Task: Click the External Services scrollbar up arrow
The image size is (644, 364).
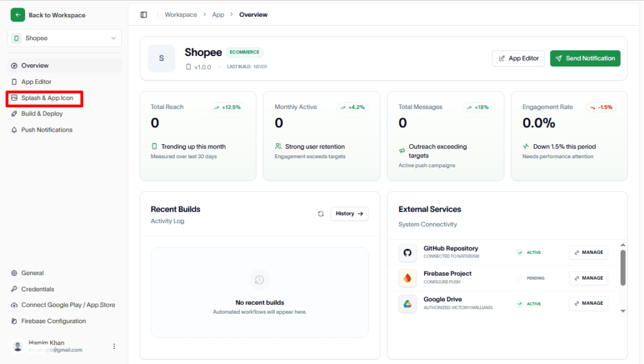Action: click(623, 245)
